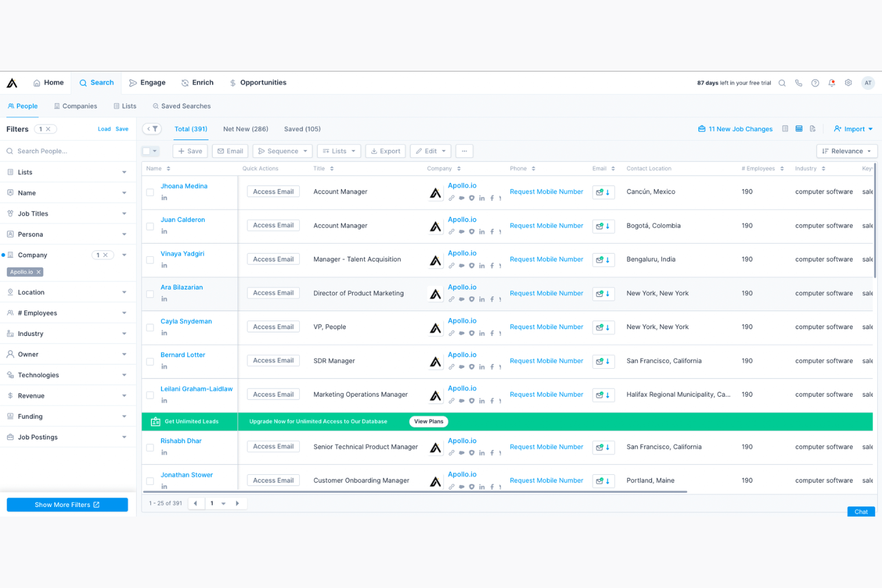Check the box for Rishabh Dhar

pyautogui.click(x=150, y=447)
